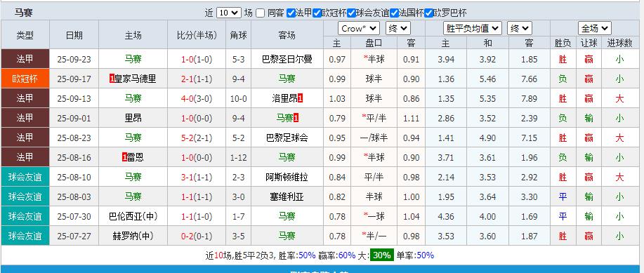Click red card badge beside 皇家马德里

112,79
